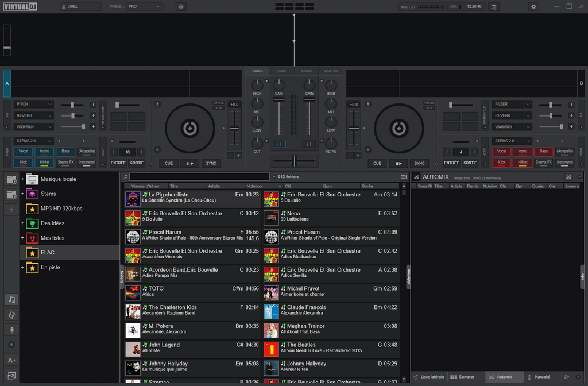Click the cube icon beside the PRO preset
The image size is (588, 386).
point(181,6)
